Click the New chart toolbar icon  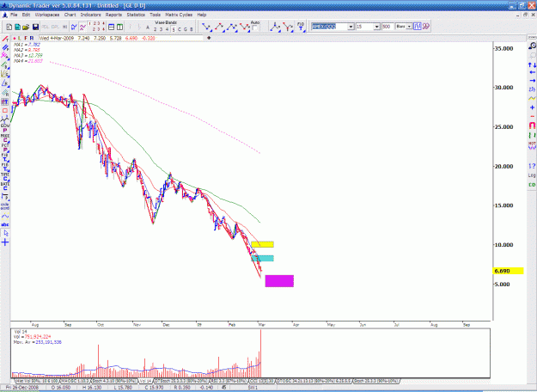[9, 27]
